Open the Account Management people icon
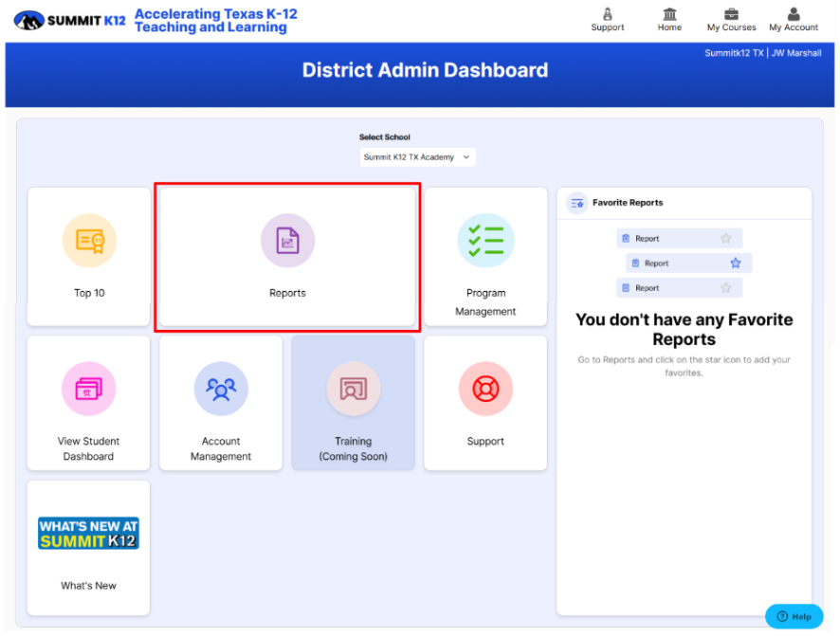Image resolution: width=840 pixels, height=636 pixels. point(221,389)
